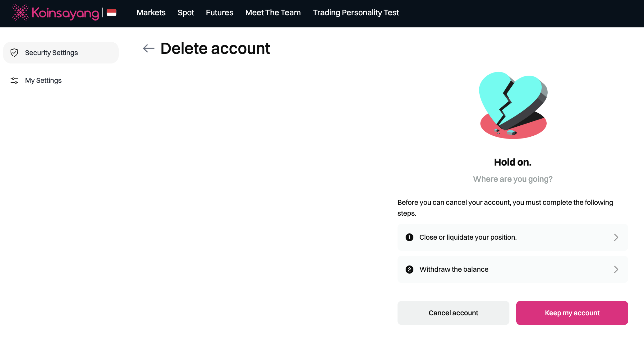Visit the Meet The Team page

[273, 13]
